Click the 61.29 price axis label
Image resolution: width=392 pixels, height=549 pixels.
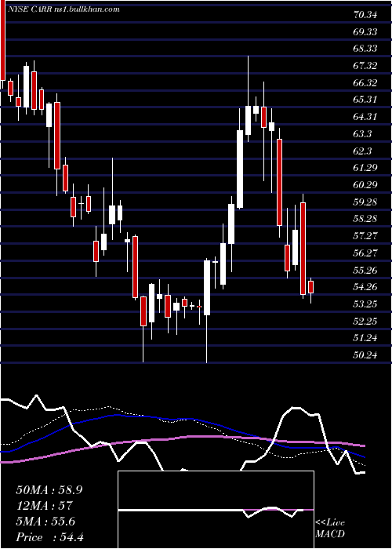(x=365, y=168)
